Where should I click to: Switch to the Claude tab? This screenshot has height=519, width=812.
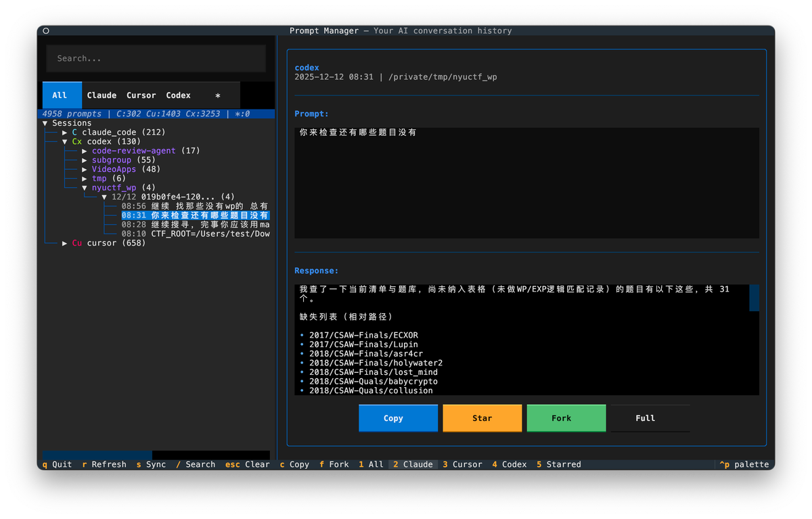coord(101,95)
